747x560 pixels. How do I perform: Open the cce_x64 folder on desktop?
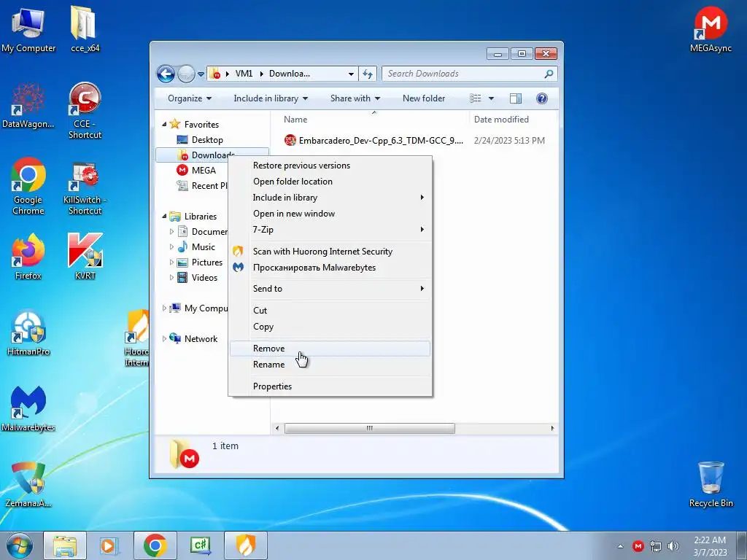coord(85,30)
